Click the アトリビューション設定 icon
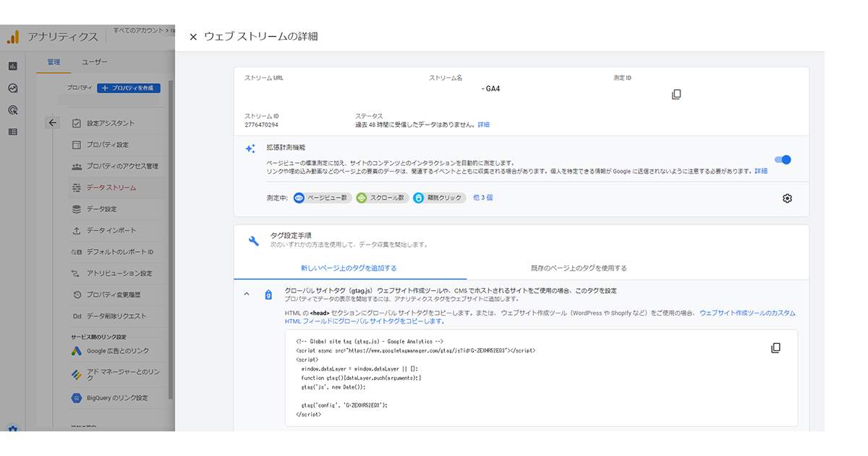868x456 pixels. [x=77, y=274]
